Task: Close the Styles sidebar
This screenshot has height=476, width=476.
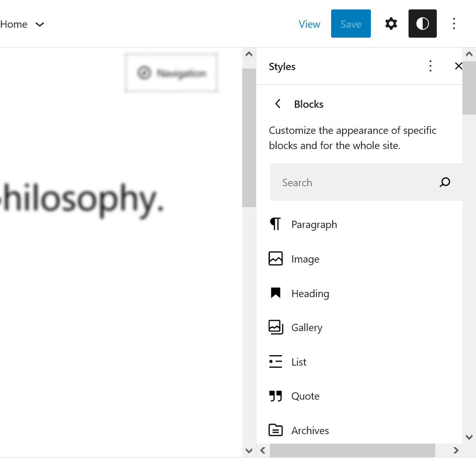Action: pyautogui.click(x=458, y=66)
